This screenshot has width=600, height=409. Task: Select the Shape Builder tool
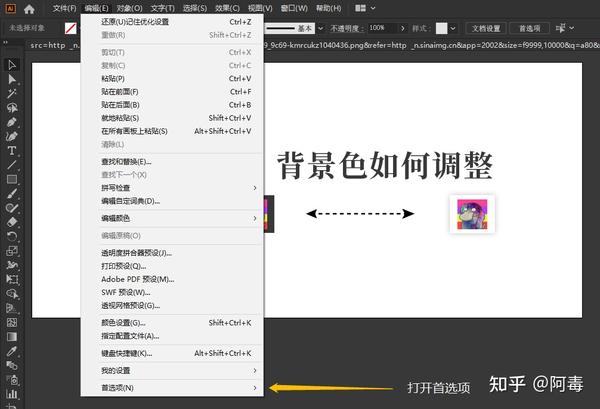click(12, 294)
